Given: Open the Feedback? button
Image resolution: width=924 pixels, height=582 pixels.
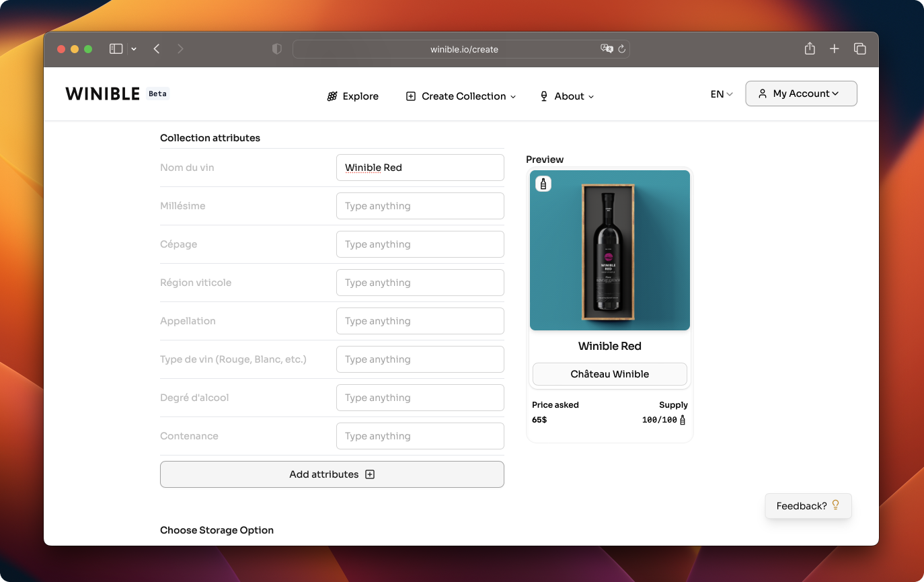Looking at the screenshot, I should (808, 506).
